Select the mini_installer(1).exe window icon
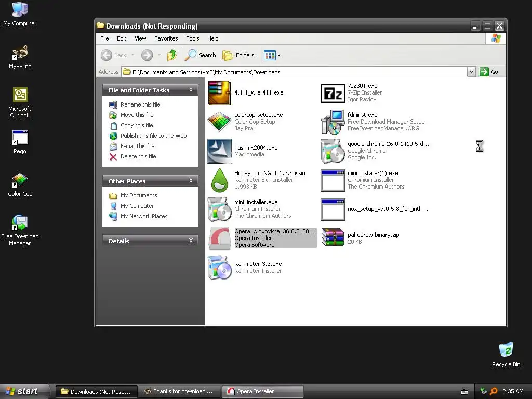The image size is (532, 399). click(x=333, y=180)
